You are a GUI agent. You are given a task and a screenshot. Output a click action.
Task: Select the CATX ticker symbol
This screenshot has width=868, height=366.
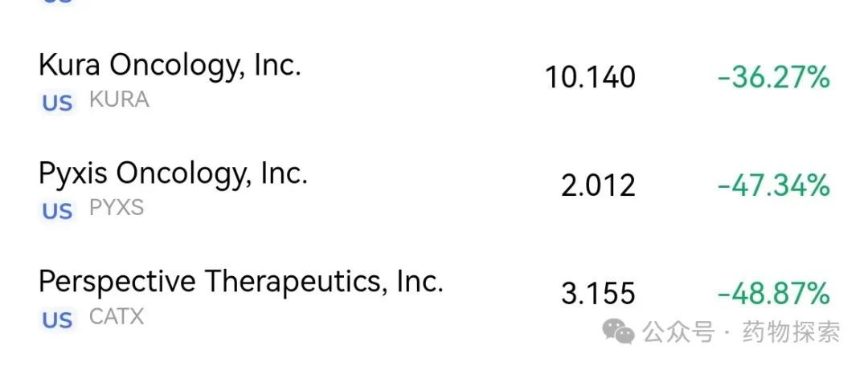tap(117, 317)
